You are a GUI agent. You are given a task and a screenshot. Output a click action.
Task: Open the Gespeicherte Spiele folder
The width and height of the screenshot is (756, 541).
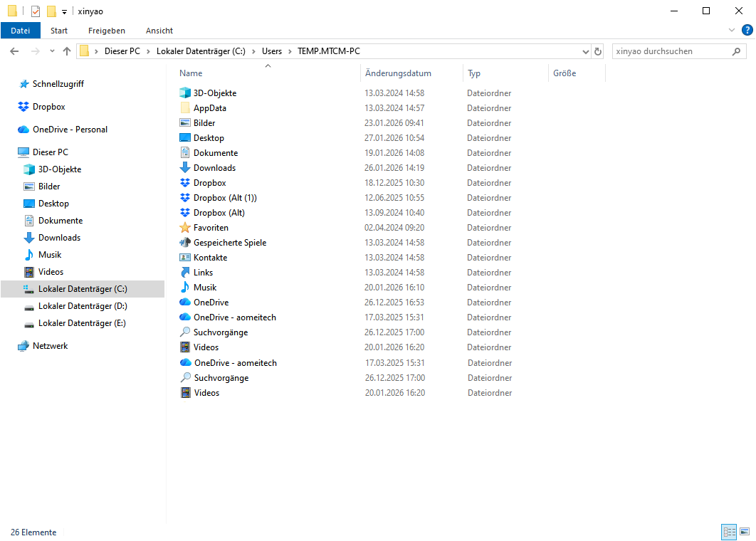(229, 243)
